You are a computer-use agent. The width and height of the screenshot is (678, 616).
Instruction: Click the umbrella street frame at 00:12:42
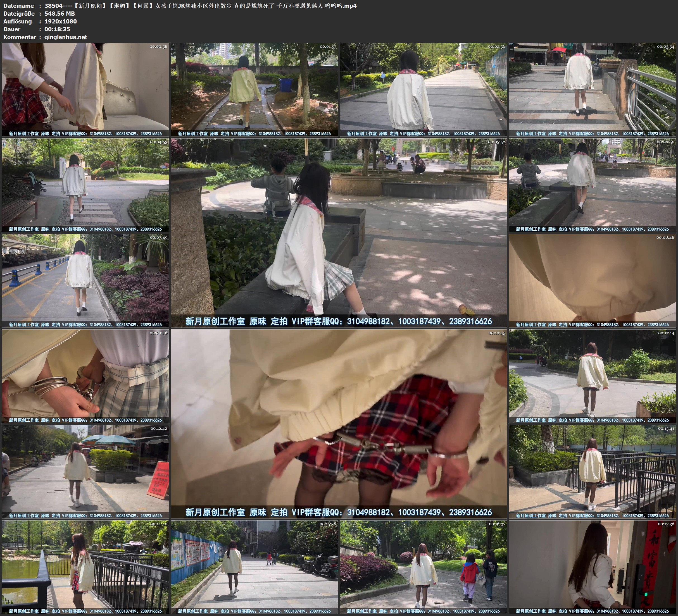coord(85,471)
